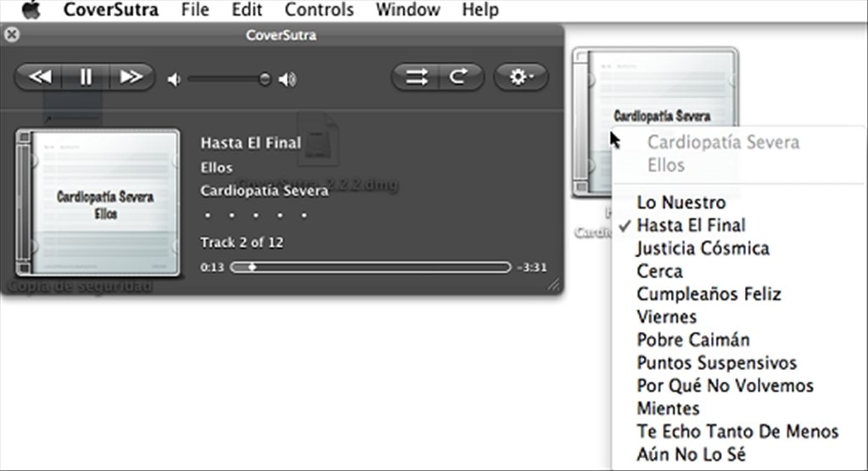The height and width of the screenshot is (471, 868).
Task: Open the Controls menu
Action: (319, 10)
